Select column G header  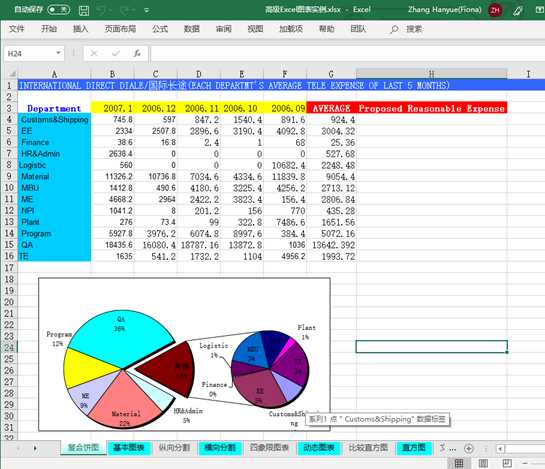click(x=331, y=74)
